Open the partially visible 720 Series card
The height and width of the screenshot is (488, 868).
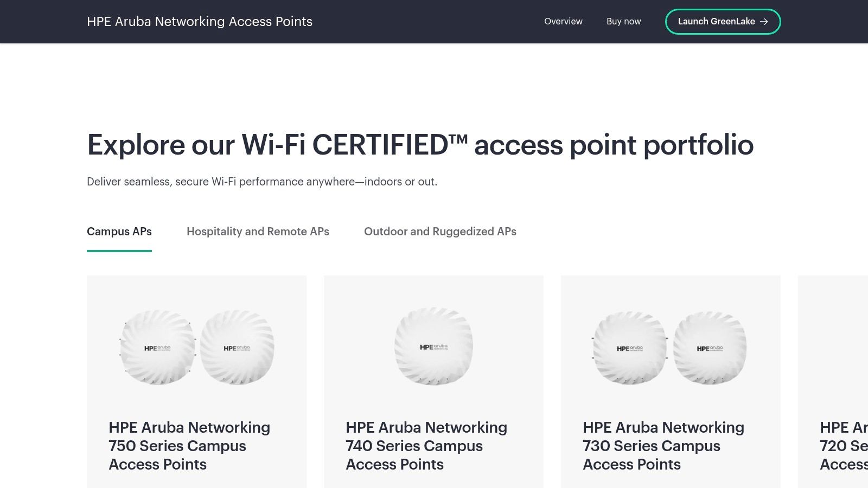point(833,382)
